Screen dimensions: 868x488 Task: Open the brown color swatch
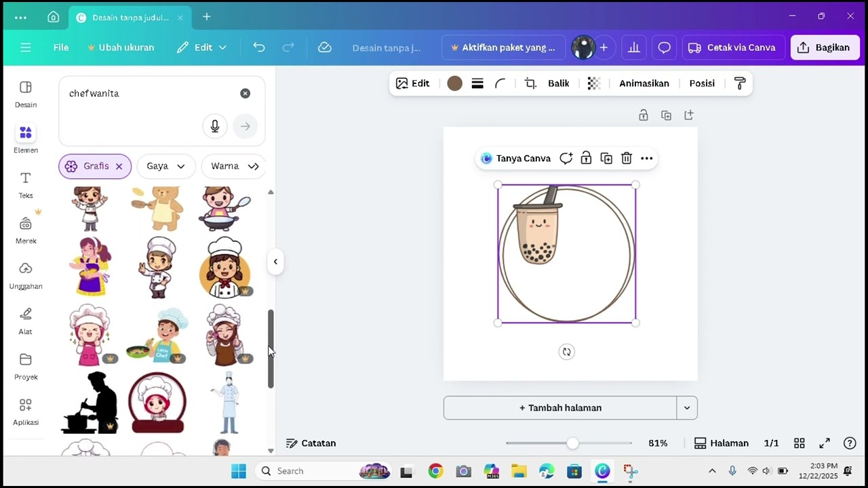(455, 83)
